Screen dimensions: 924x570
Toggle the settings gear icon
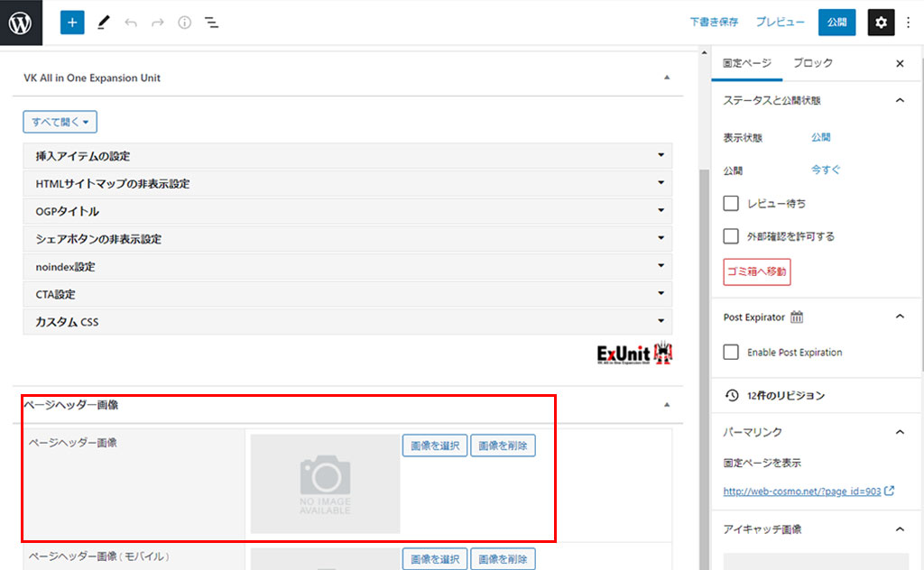pos(881,23)
